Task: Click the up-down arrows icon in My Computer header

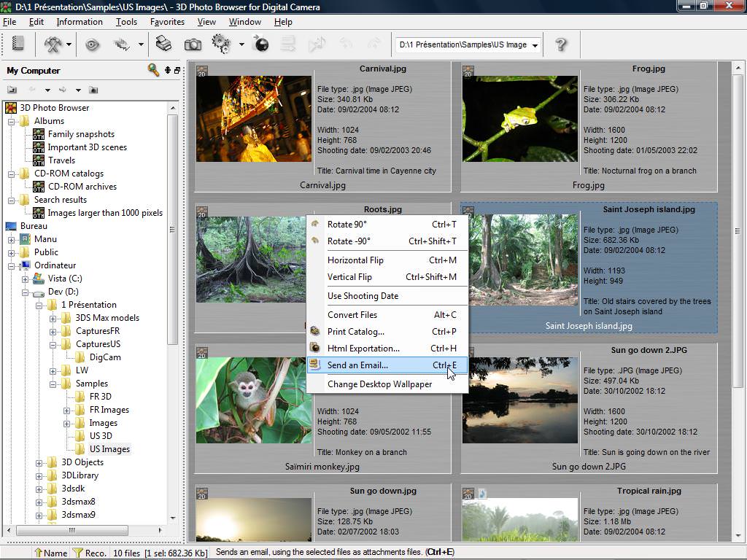Action: (x=168, y=70)
